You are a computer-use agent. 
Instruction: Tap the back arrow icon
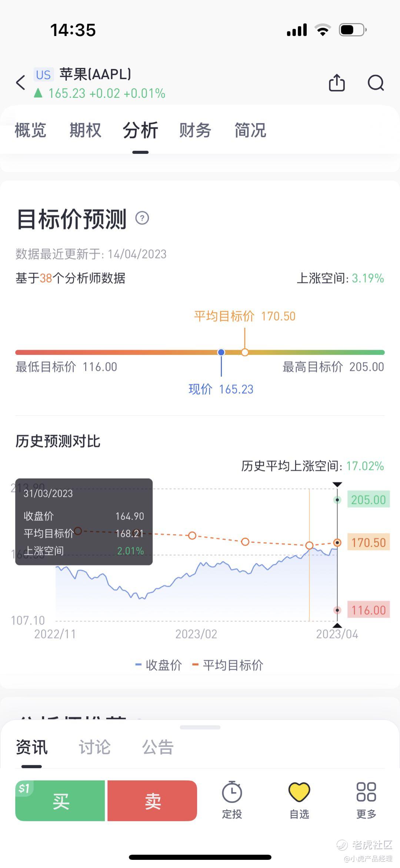pos(21,82)
